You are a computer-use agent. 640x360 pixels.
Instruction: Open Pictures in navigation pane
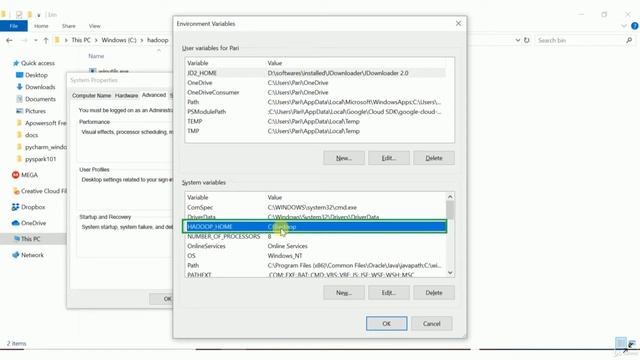(x=31, y=111)
